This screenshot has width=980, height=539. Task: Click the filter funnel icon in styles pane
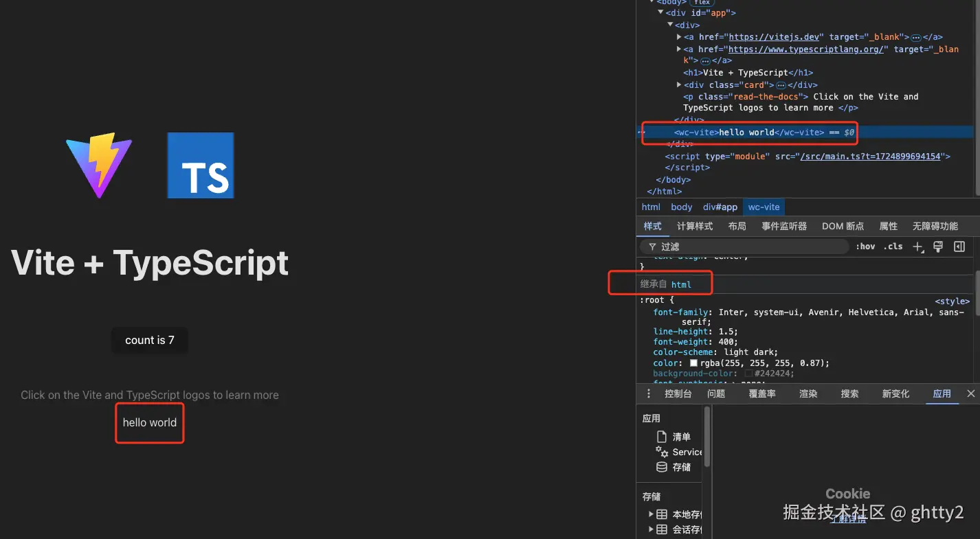coord(652,246)
